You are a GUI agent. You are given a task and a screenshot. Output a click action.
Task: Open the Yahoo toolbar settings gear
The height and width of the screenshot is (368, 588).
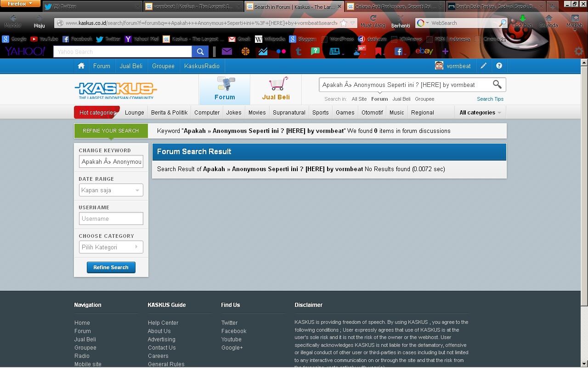[x=579, y=52]
